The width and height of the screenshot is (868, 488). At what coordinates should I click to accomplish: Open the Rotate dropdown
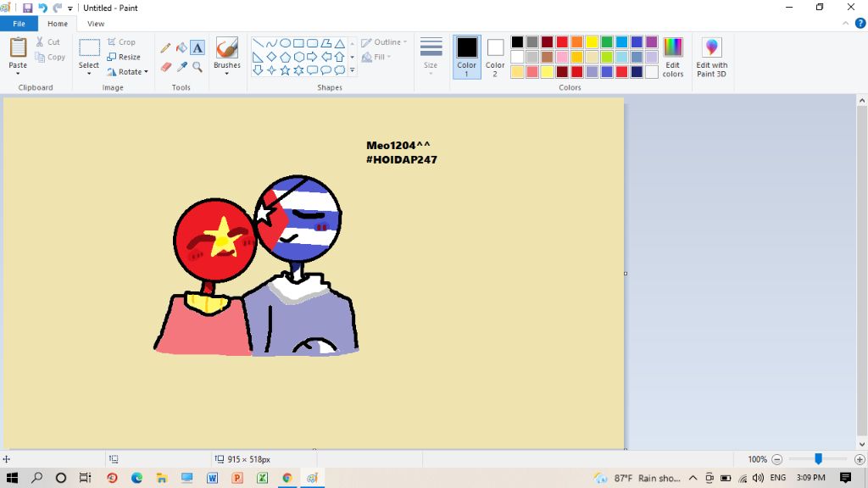(128, 72)
